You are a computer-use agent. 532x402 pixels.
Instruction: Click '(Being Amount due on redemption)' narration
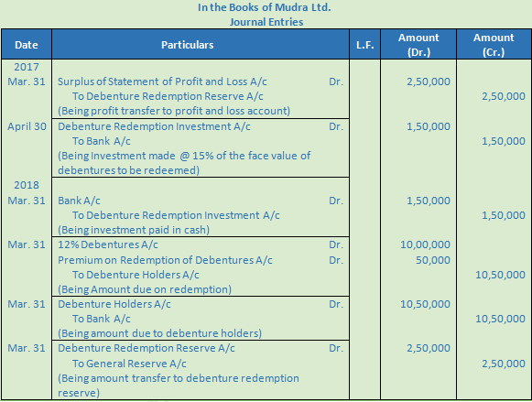tap(145, 289)
